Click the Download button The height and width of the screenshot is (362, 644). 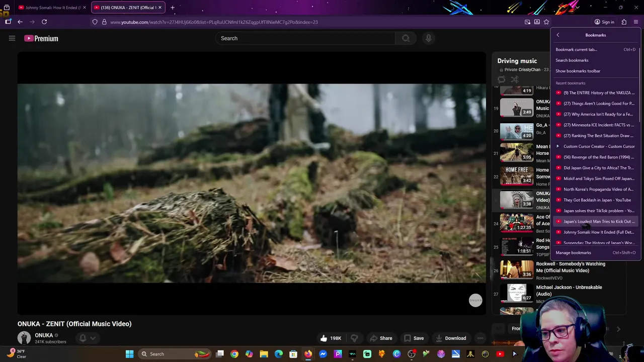click(451, 338)
